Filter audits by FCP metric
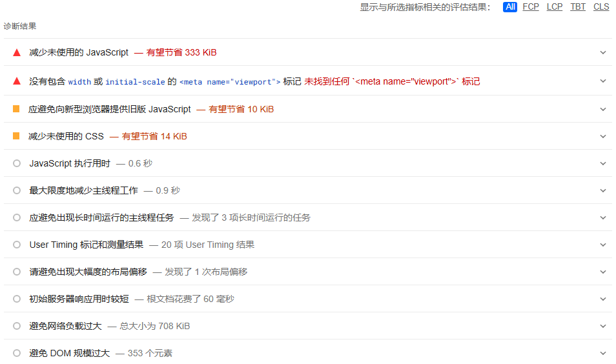 pos(531,7)
